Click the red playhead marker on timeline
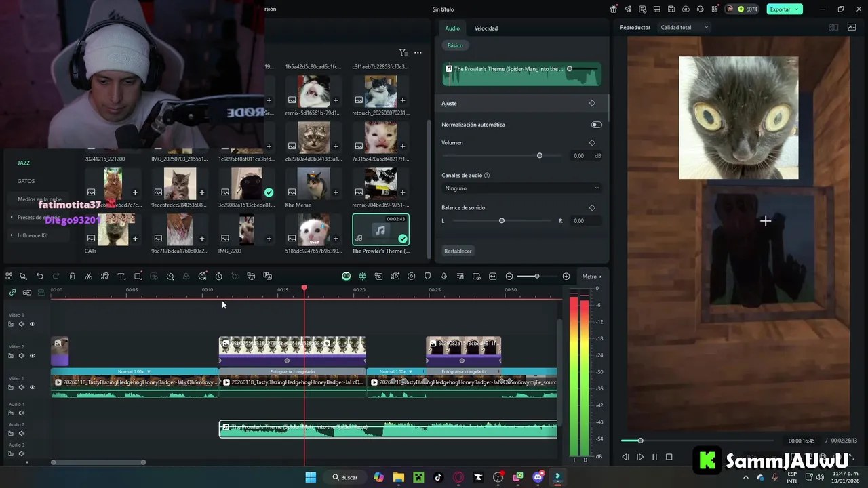This screenshot has height=488, width=868. (304, 289)
